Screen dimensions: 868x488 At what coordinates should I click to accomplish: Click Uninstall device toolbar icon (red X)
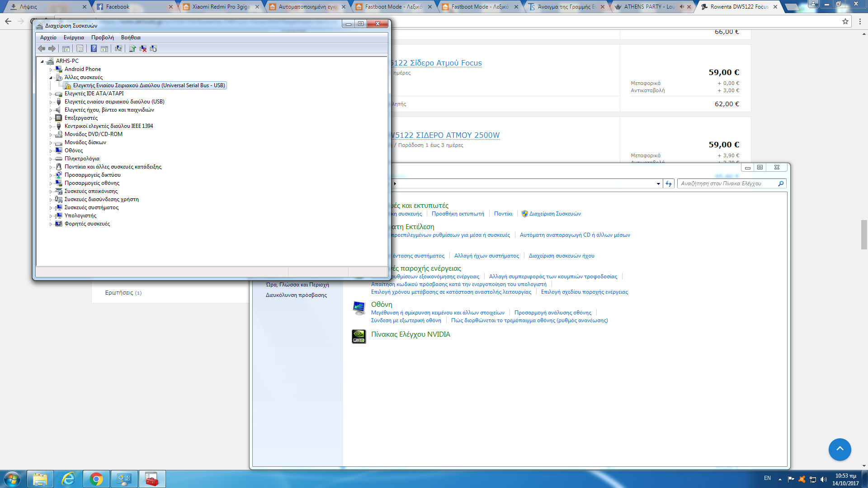pos(143,48)
